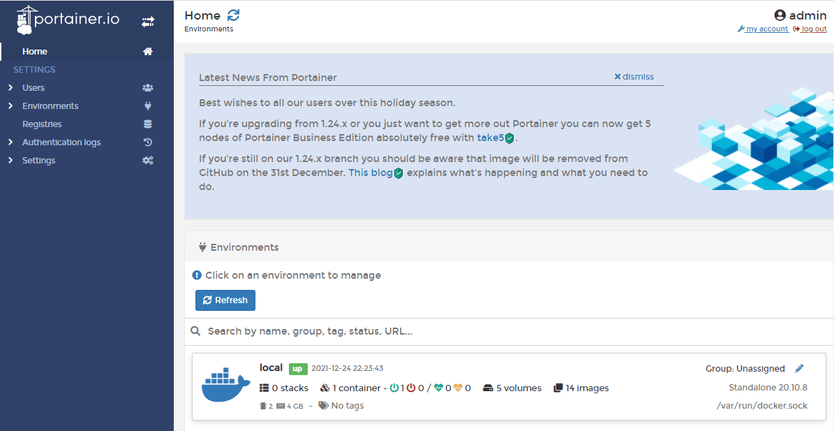Click the images clone icon
This screenshot has width=834, height=431.
click(x=558, y=388)
